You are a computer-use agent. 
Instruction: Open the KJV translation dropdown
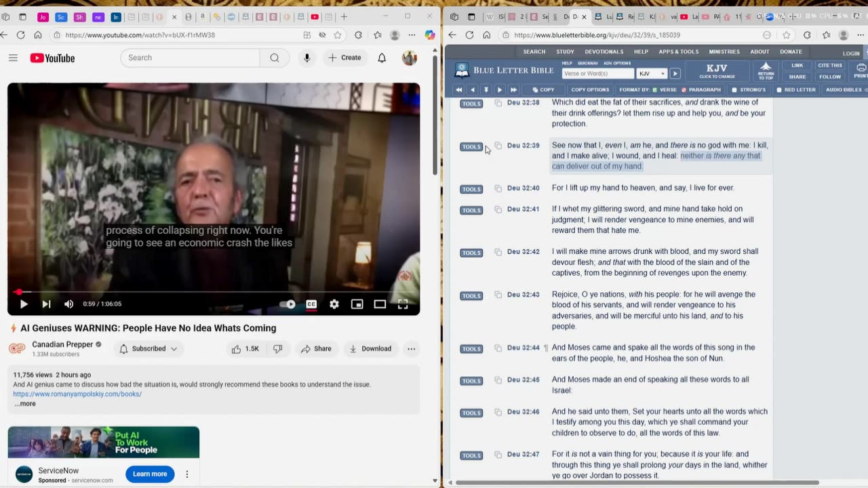pyautogui.click(x=652, y=74)
